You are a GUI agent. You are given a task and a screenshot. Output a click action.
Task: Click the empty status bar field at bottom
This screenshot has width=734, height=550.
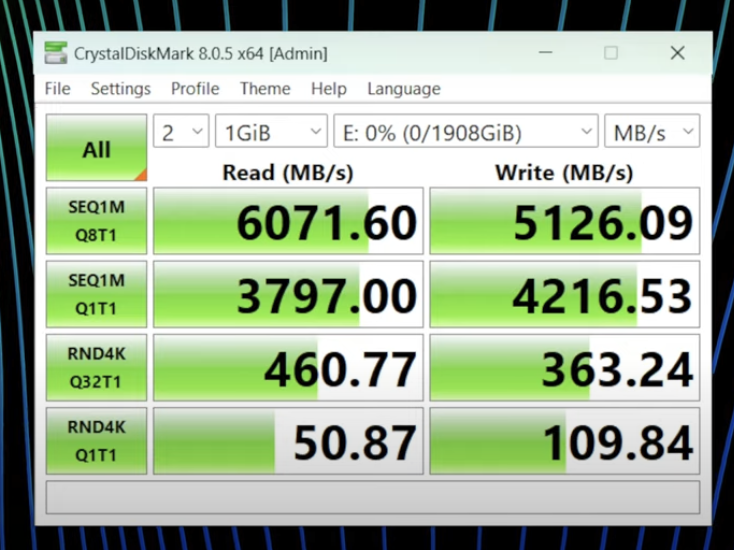372,497
